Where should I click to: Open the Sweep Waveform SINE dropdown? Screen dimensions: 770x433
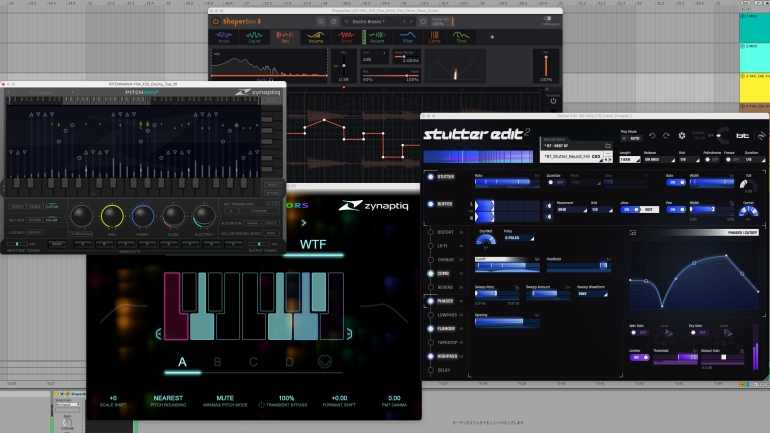pyautogui.click(x=593, y=294)
